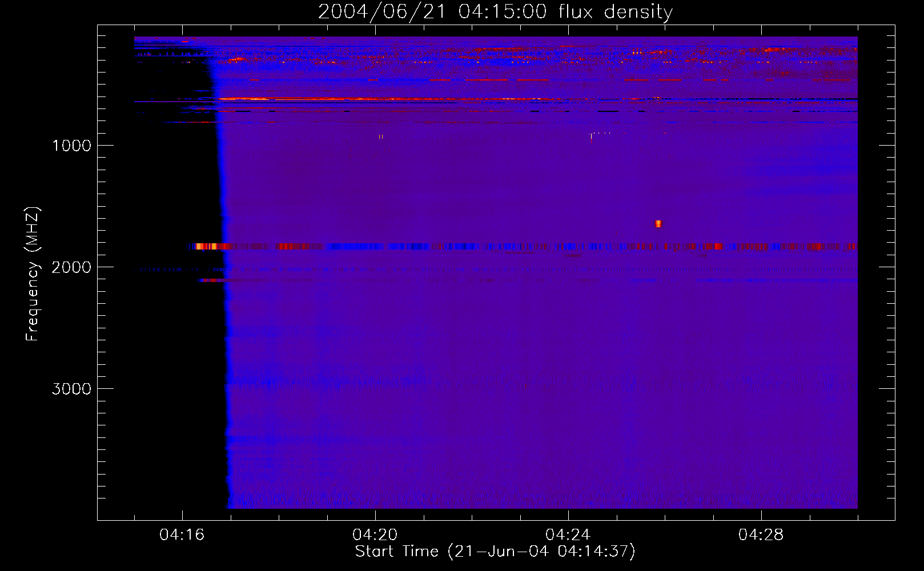924x571 pixels.
Task: Click the 04:24 time tick label
Action: point(568,535)
